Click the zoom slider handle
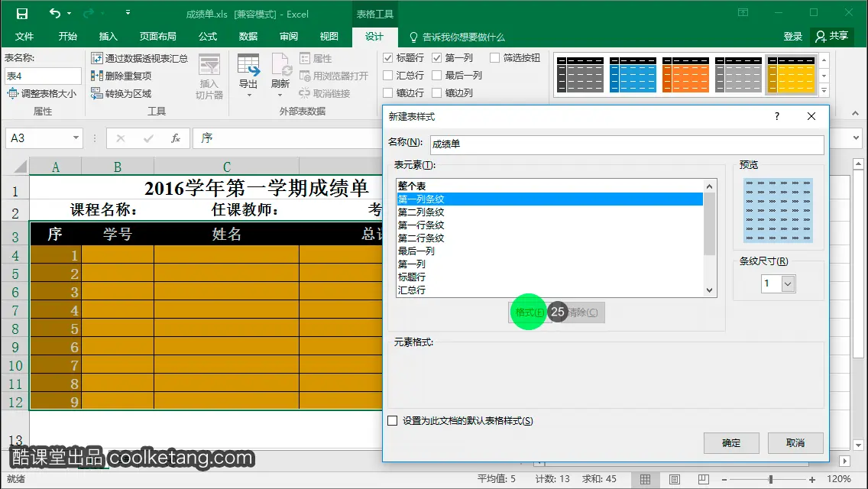The height and width of the screenshot is (489, 868). point(770,480)
